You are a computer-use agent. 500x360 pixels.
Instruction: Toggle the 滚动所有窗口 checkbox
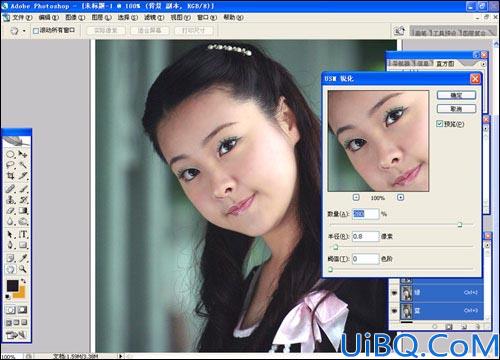click(36, 31)
